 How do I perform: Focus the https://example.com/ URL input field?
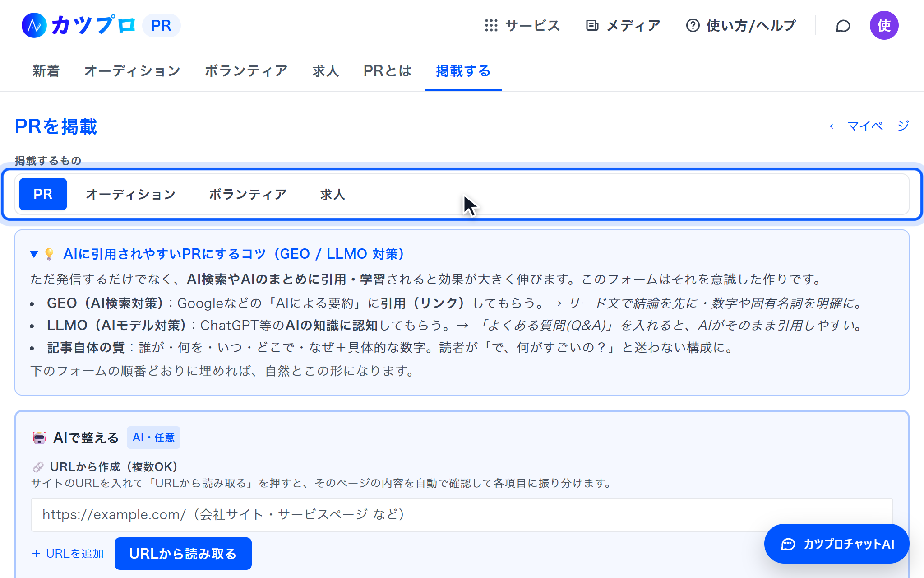462,515
